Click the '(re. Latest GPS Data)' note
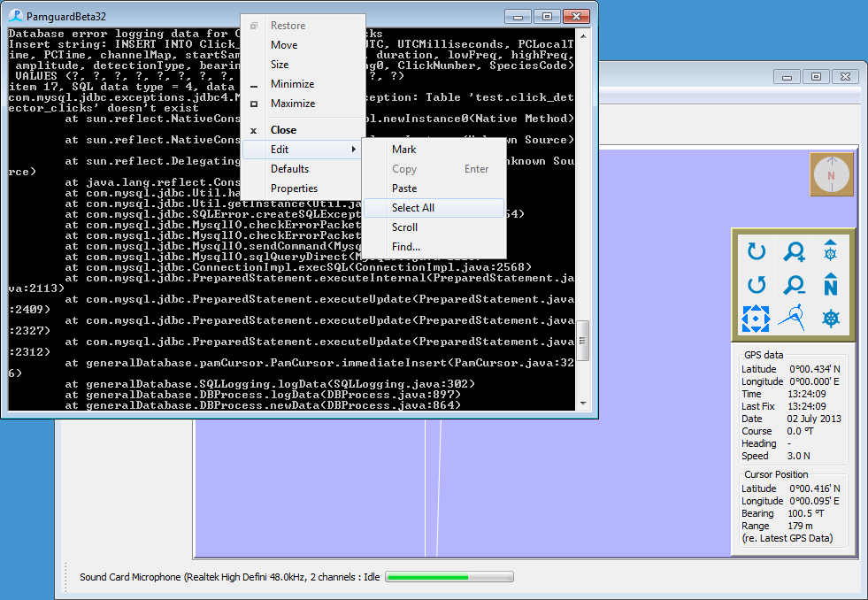 pos(787,538)
